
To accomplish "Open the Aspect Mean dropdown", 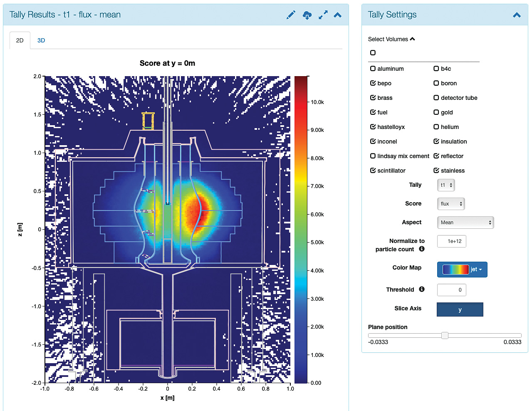I will click(x=465, y=223).
